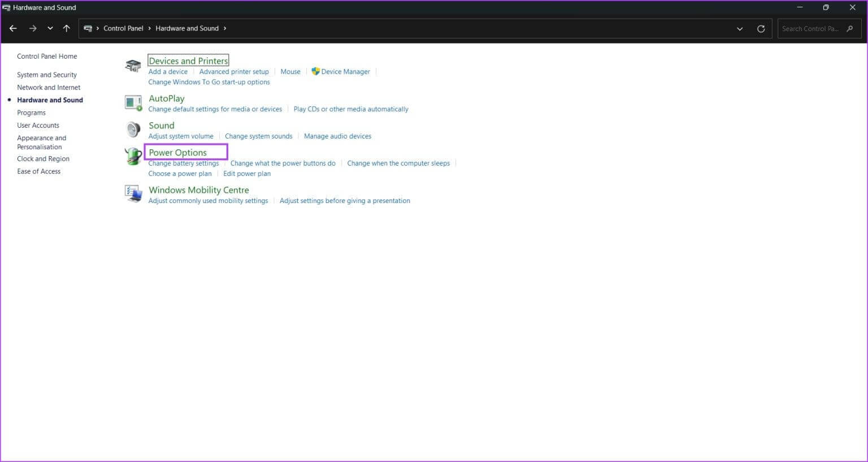The width and height of the screenshot is (868, 462).
Task: Expand chevron before Control Panel breadcrumb
Action: point(98,28)
